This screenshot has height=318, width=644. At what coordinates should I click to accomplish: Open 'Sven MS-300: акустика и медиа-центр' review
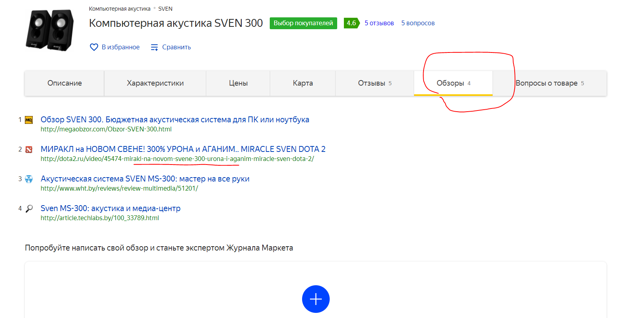[x=110, y=208]
